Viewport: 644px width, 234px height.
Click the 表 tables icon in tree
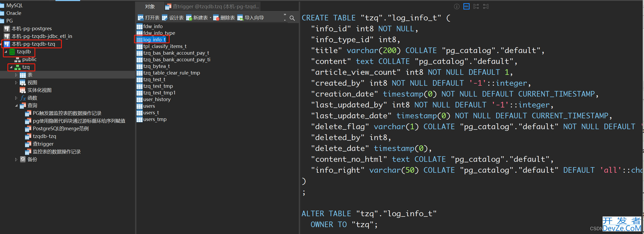23,75
